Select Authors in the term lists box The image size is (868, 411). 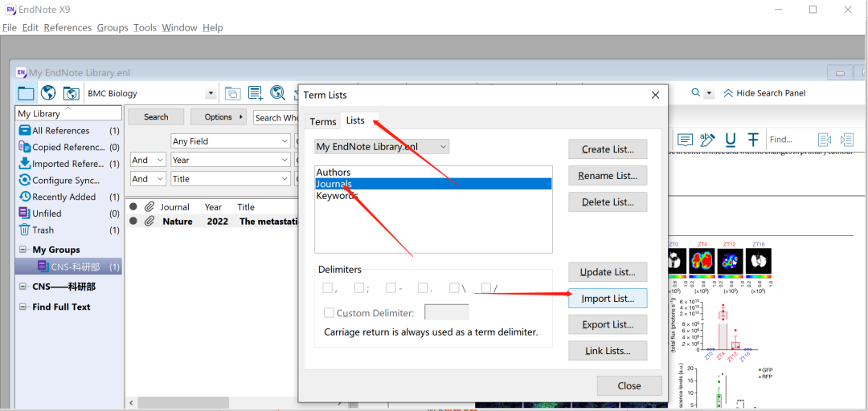click(x=433, y=172)
